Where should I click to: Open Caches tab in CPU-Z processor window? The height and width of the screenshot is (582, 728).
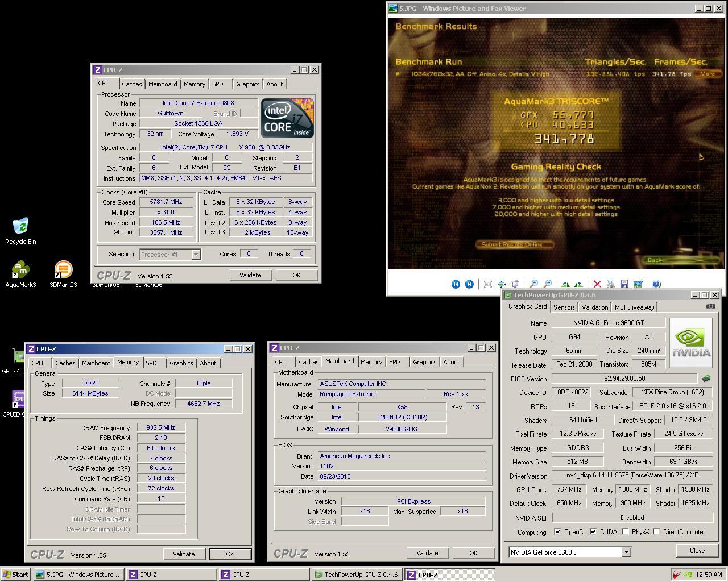[x=131, y=84]
